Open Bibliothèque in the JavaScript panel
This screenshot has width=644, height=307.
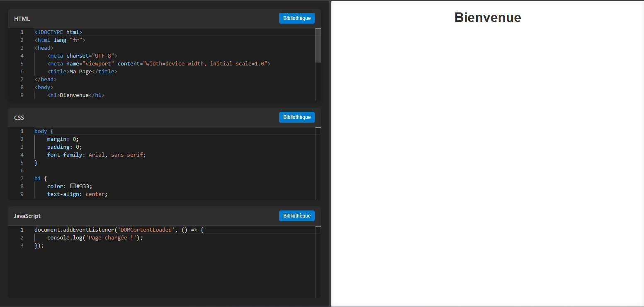(x=296, y=216)
